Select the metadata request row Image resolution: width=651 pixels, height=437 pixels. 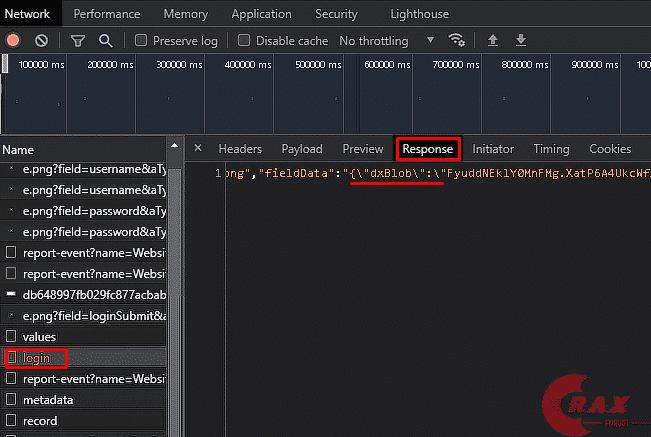coord(83,400)
